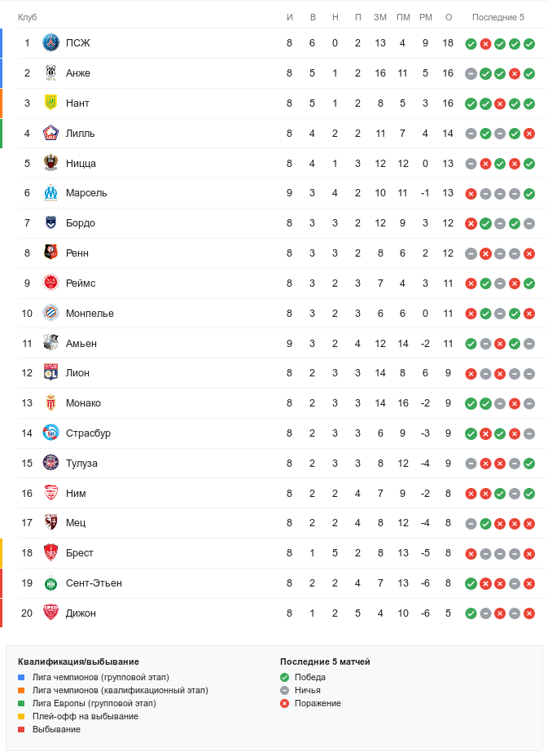Click the РМ goal difference column header

[425, 17]
